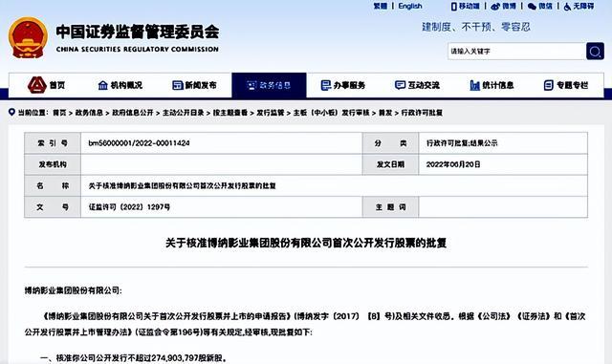Click the 统计信息 chart icon
The height and width of the screenshot is (364, 612).
(474, 85)
